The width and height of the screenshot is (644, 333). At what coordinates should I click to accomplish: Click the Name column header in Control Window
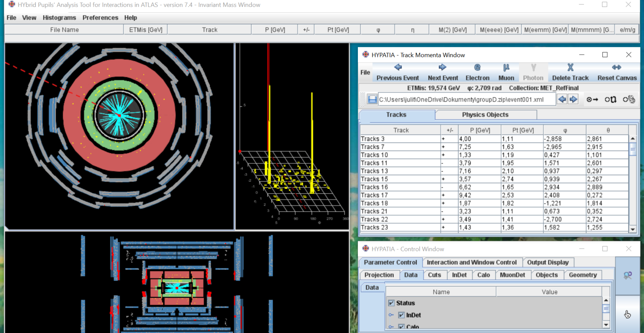[441, 292]
